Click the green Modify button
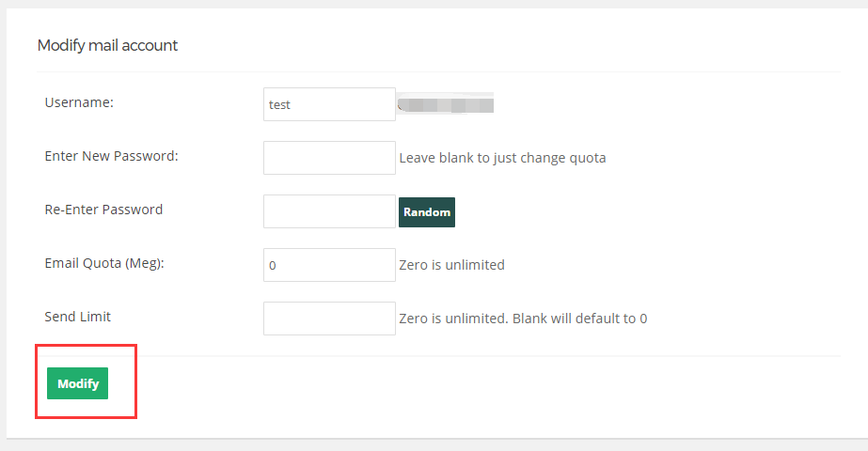 [x=77, y=383]
